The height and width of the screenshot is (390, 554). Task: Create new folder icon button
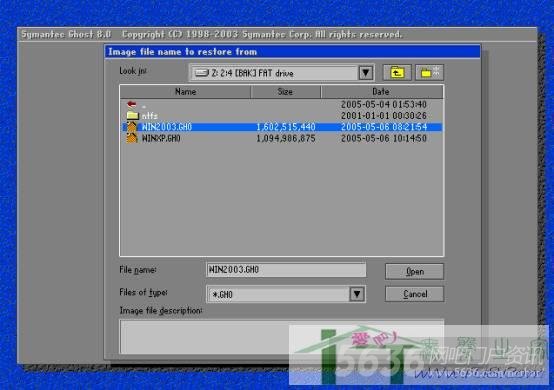(429, 73)
